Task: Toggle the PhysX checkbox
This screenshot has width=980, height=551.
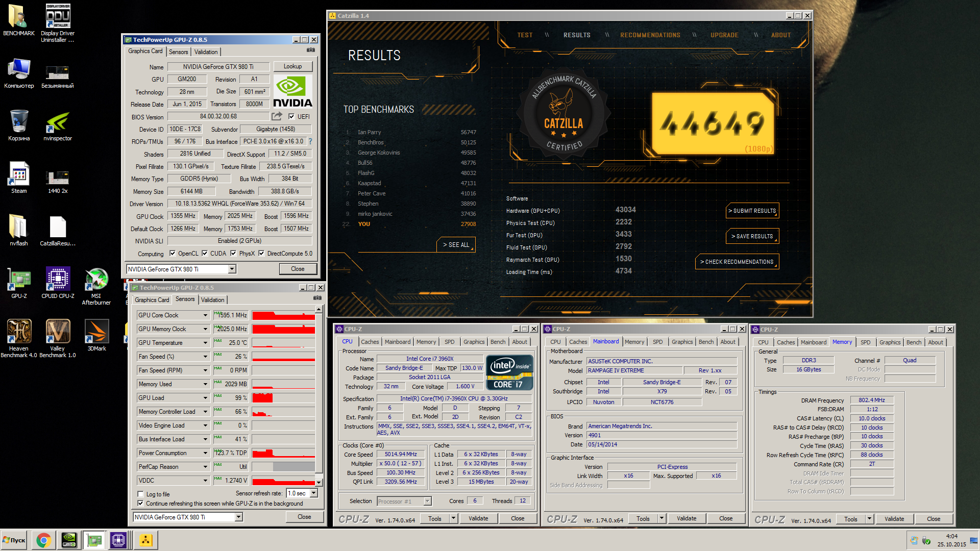Action: point(233,253)
